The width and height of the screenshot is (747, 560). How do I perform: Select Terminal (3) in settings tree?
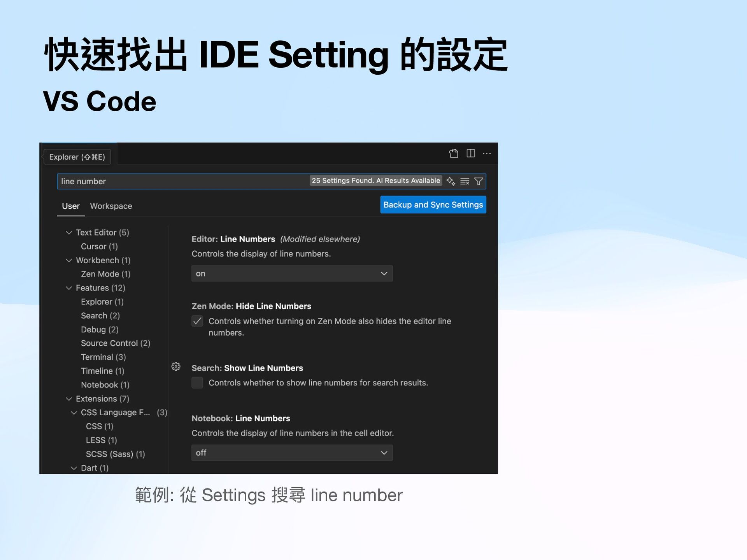point(103,357)
